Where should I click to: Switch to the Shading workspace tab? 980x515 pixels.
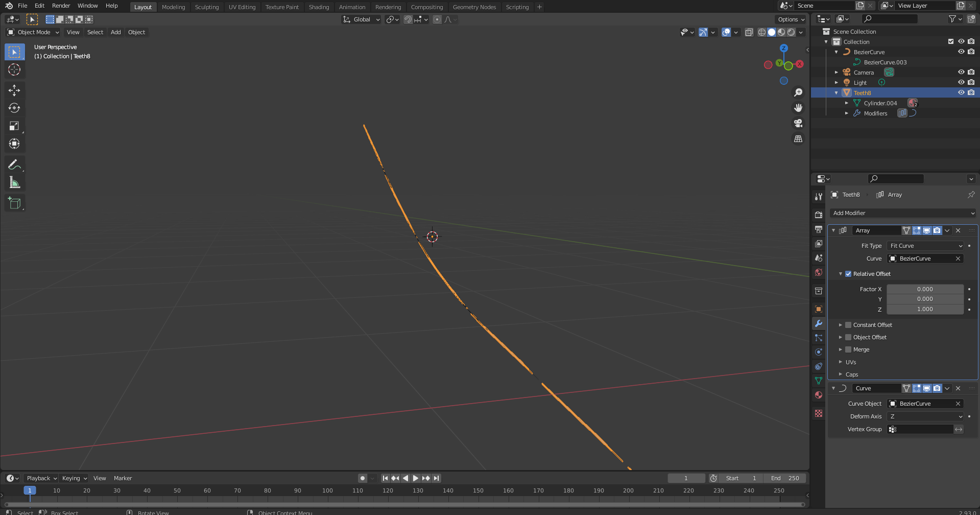click(x=319, y=7)
